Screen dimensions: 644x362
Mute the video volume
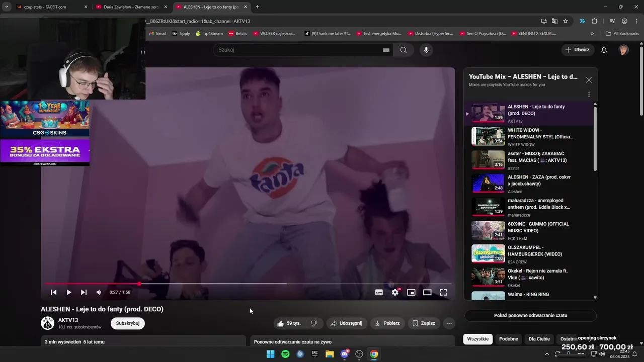coord(99,292)
